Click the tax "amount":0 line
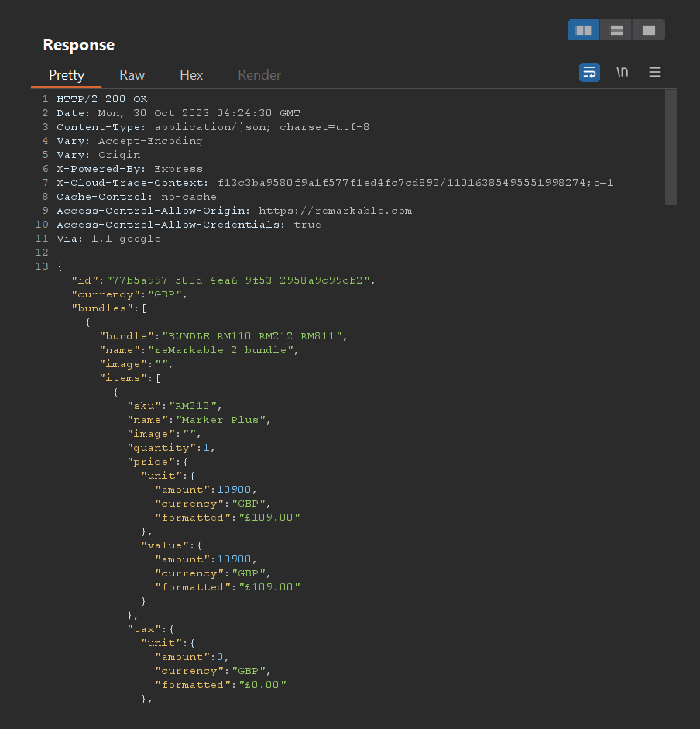The height and width of the screenshot is (729, 700). point(191,657)
